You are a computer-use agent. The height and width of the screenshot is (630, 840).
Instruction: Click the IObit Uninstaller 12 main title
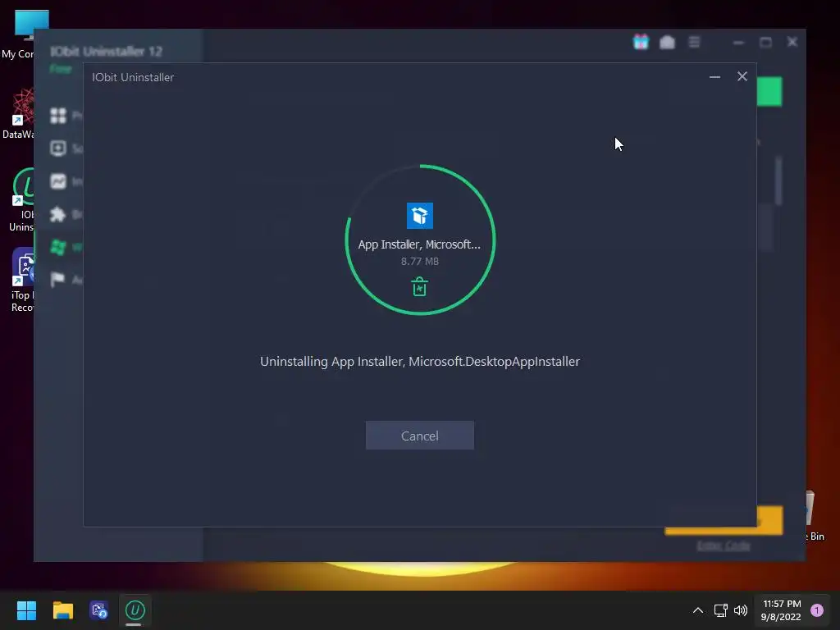[106, 52]
